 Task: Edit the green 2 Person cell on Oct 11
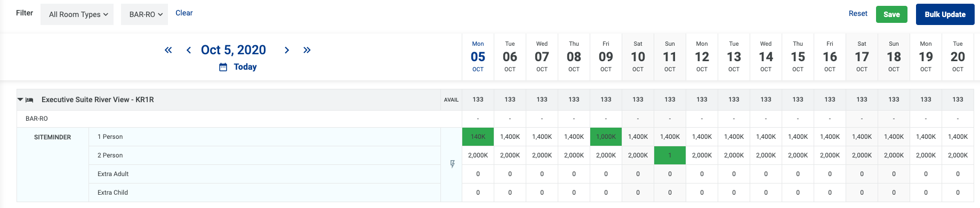(670, 155)
